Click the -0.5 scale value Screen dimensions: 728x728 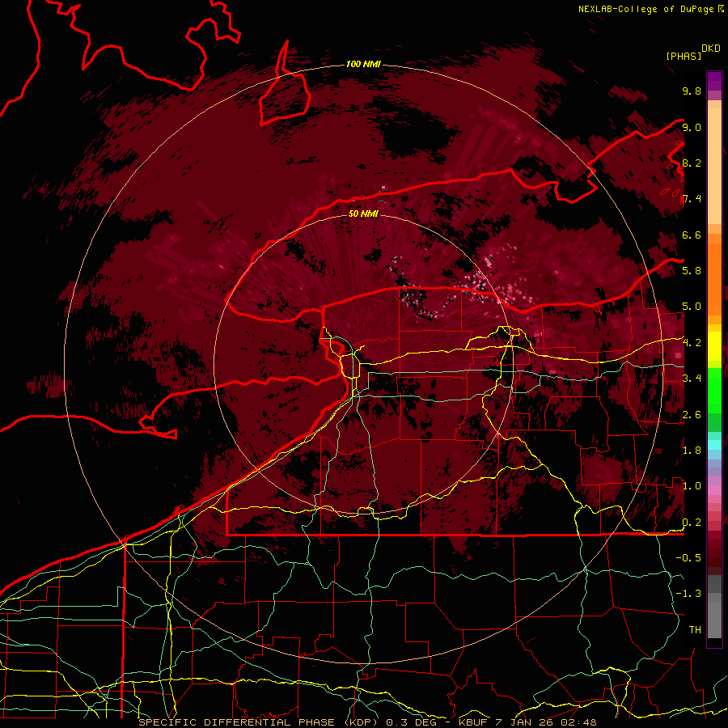688,558
